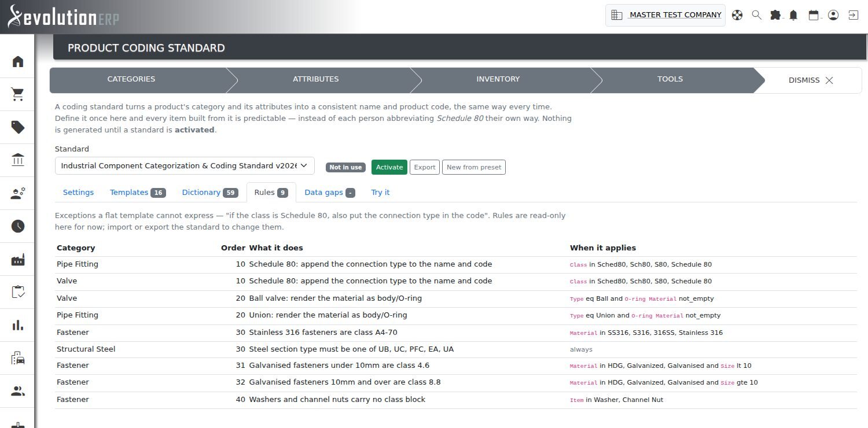Click the magnifier search icon in header

point(756,15)
